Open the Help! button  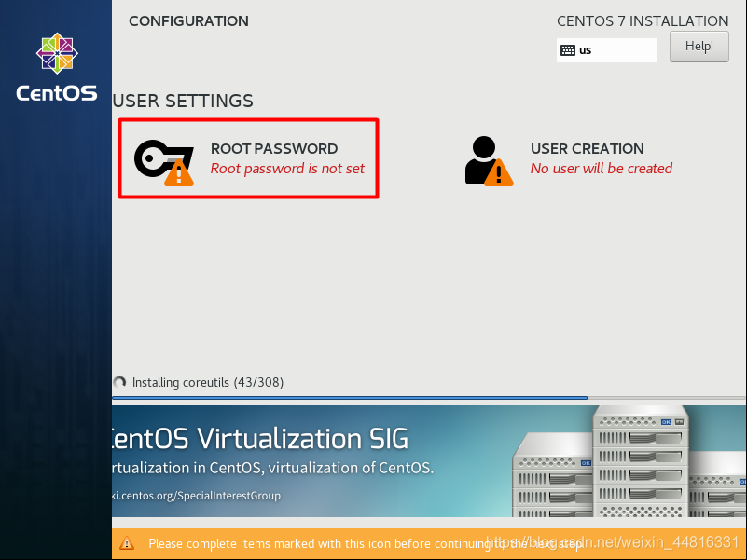coord(699,47)
